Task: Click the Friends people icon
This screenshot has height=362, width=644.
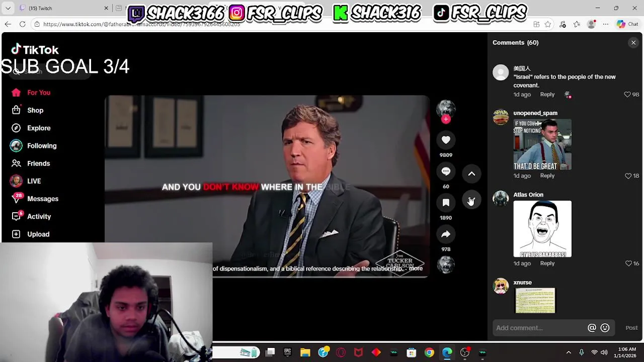Action: tap(16, 163)
